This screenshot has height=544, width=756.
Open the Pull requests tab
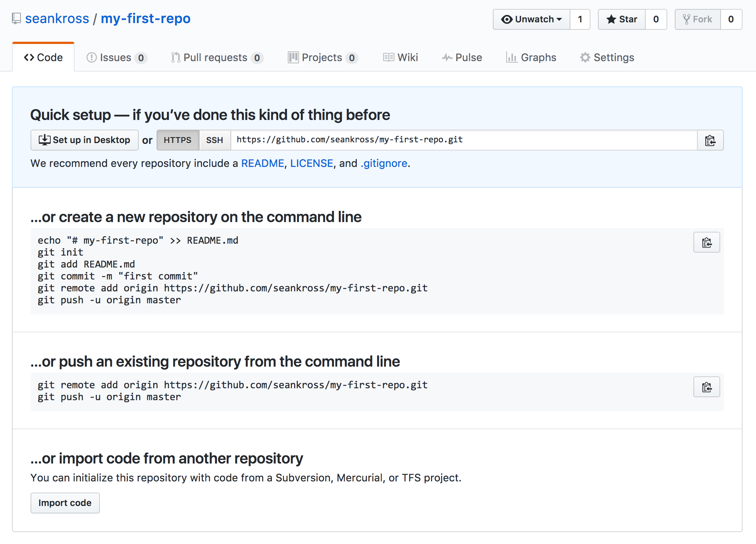(x=217, y=58)
